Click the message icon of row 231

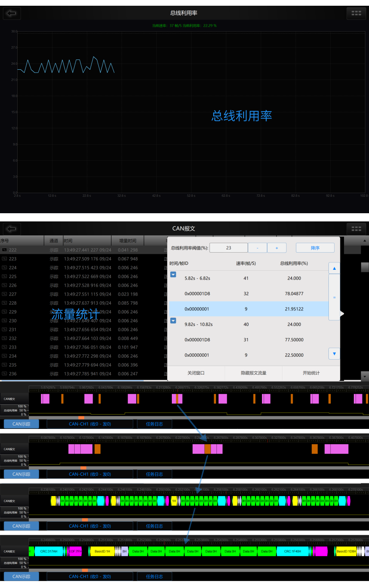point(4,329)
